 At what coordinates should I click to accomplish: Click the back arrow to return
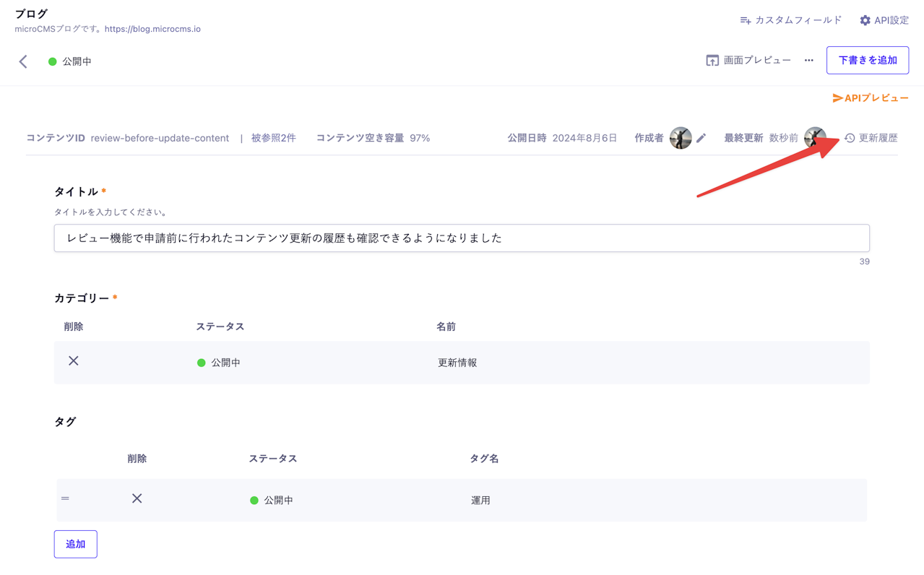(22, 61)
